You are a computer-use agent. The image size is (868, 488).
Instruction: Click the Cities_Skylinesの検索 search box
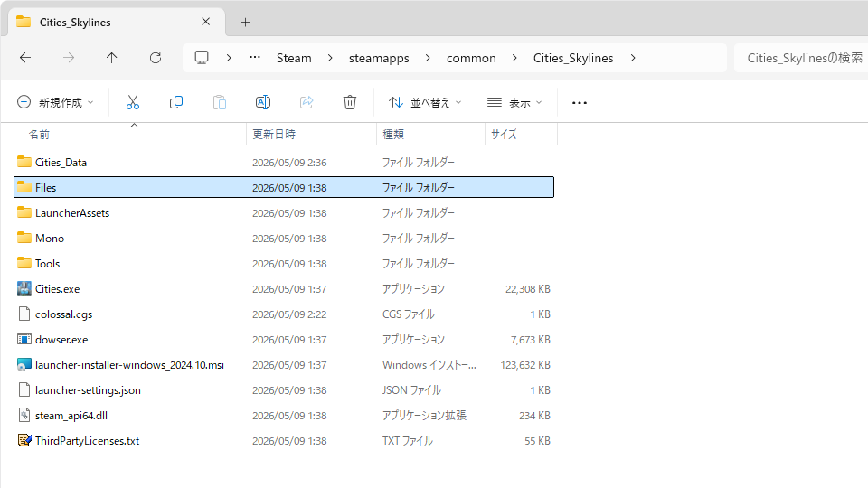coord(801,58)
